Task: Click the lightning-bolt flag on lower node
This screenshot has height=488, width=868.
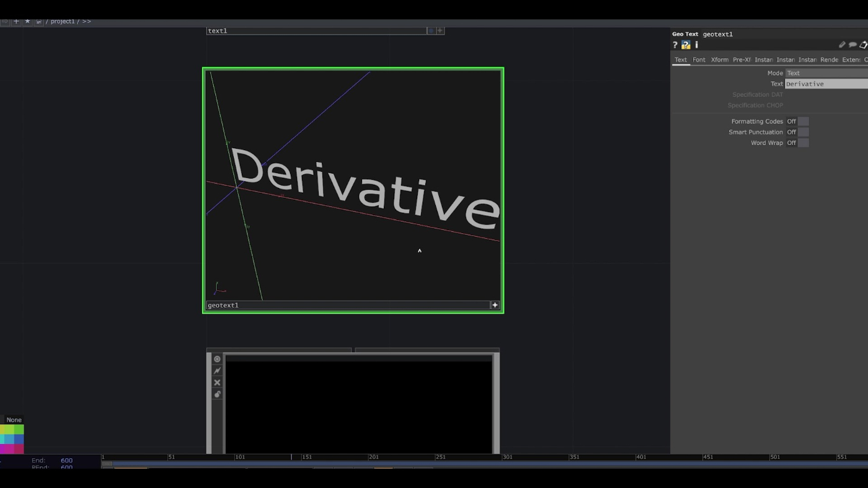Action: tap(217, 371)
